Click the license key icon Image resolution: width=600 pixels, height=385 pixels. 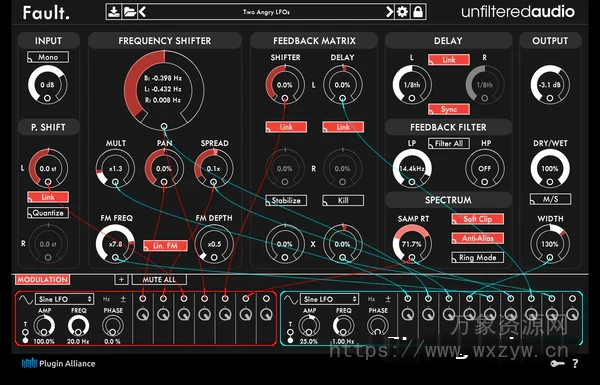tap(558, 363)
